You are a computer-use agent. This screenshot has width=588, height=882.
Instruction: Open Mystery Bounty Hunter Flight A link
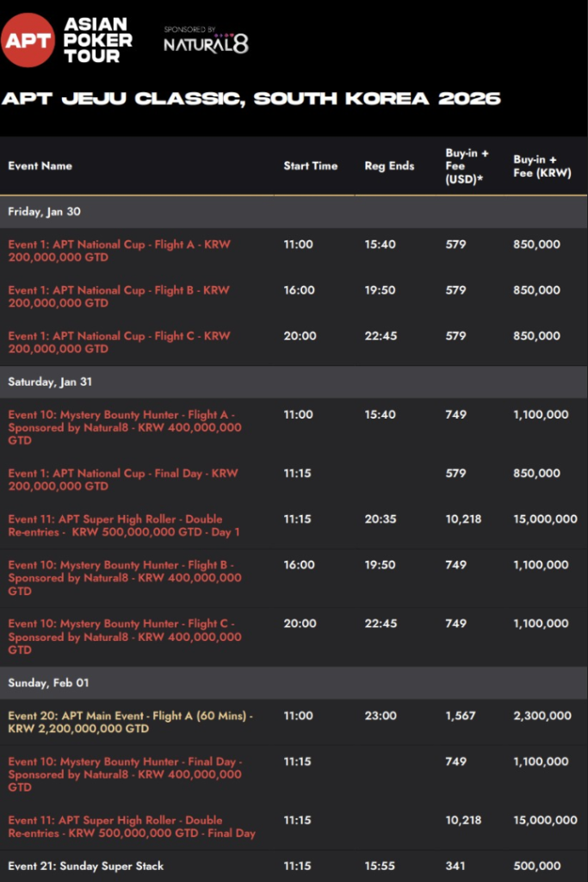(124, 427)
